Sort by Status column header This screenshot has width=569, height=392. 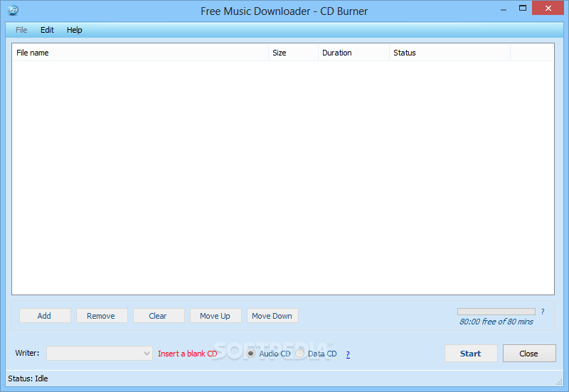[x=450, y=53]
